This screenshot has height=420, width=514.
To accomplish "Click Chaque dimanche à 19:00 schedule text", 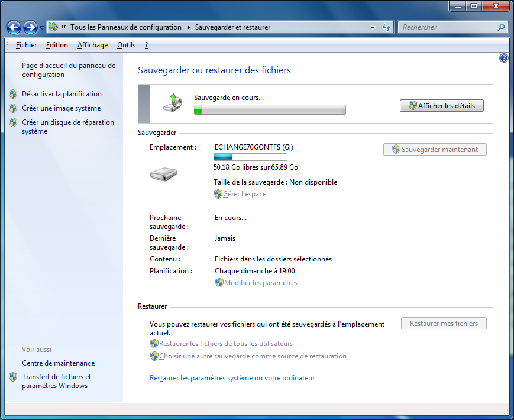I will pyautogui.click(x=255, y=271).
